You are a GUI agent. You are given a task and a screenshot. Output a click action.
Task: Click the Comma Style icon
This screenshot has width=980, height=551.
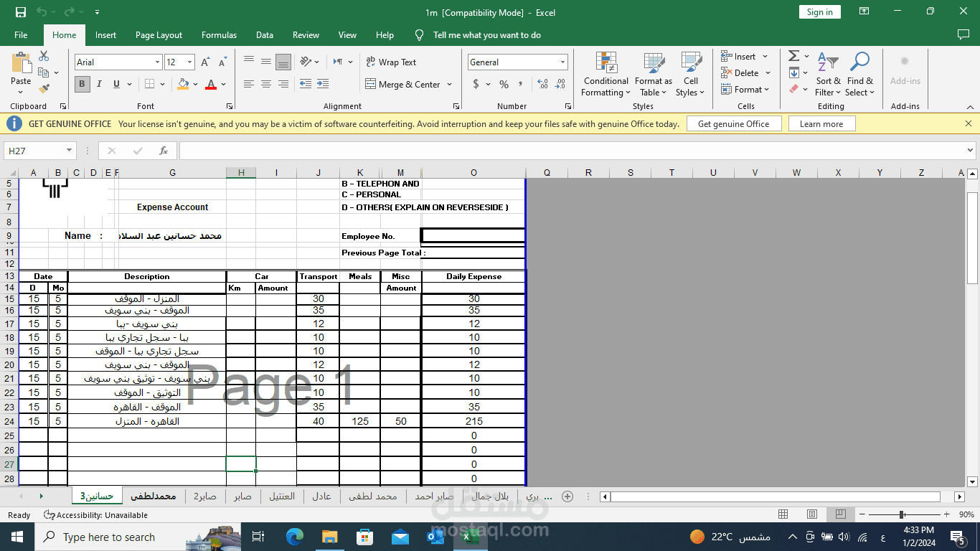click(x=520, y=84)
